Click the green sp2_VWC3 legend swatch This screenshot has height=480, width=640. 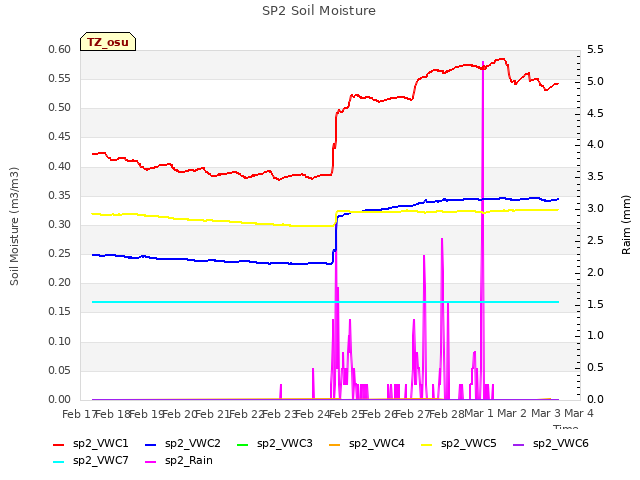pos(243,445)
